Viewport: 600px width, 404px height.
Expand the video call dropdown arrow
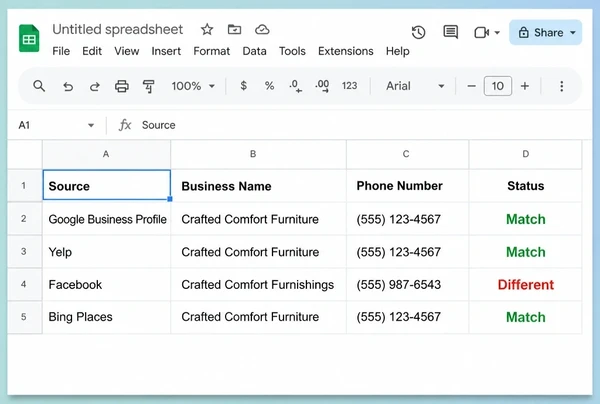point(497,33)
